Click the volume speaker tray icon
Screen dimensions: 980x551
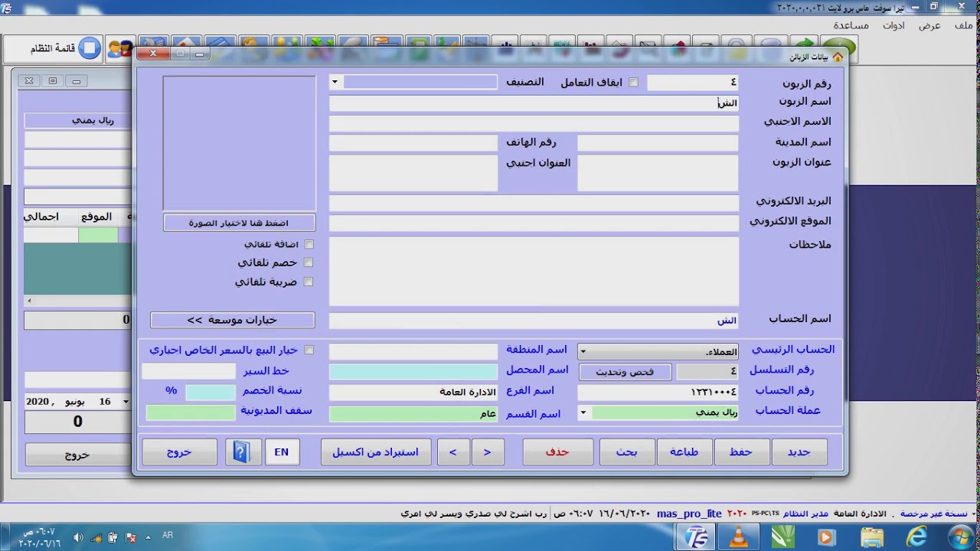coord(79,537)
